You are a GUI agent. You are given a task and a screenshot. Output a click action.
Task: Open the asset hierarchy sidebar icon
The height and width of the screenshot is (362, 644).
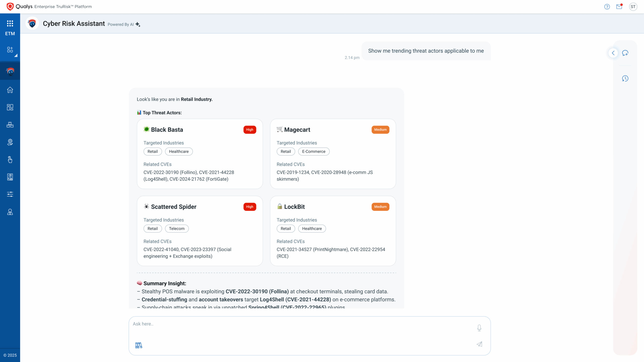click(x=10, y=125)
